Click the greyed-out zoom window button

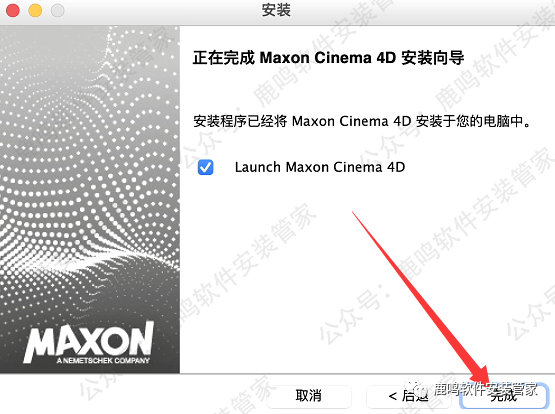click(x=58, y=11)
